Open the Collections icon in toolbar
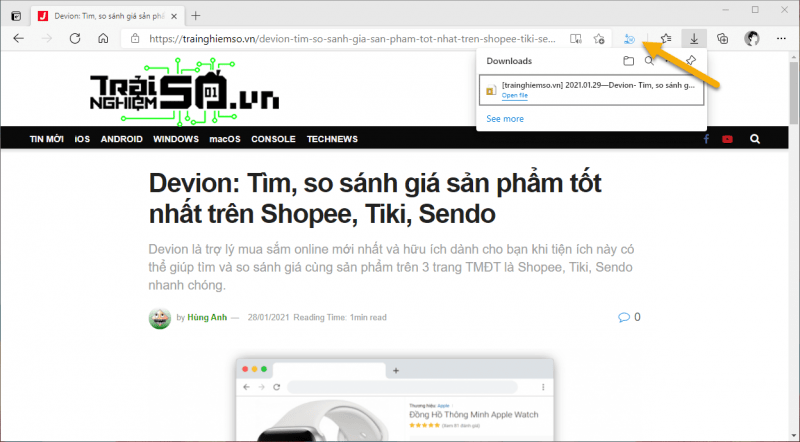Image resolution: width=800 pixels, height=442 pixels. click(721, 39)
